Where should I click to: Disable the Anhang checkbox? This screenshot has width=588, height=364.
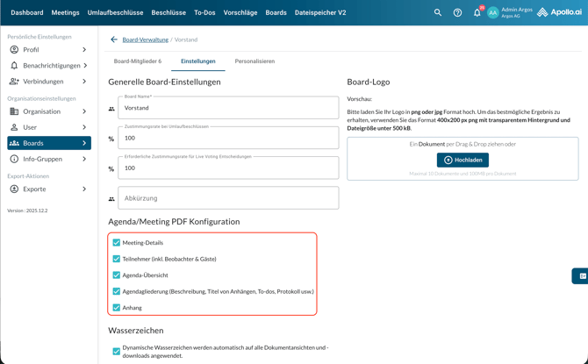[x=117, y=308]
